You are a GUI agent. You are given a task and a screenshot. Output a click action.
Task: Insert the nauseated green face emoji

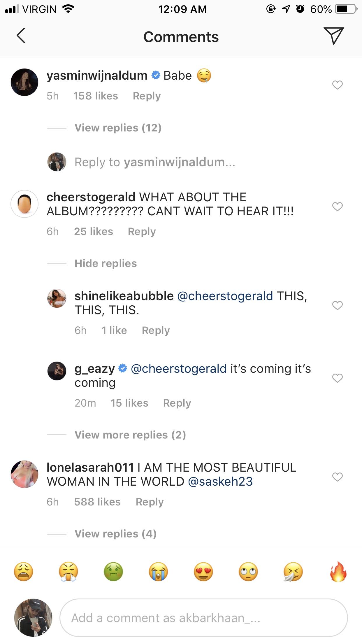point(113,572)
